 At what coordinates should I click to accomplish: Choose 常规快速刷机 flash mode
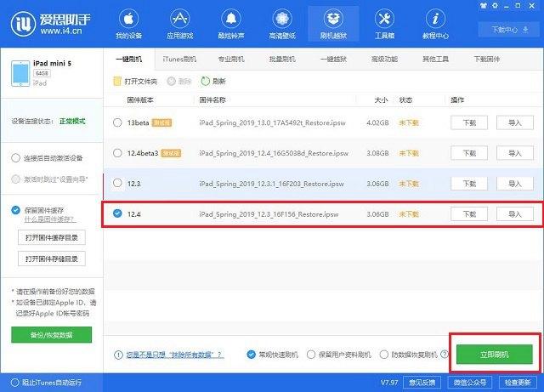tap(252, 355)
